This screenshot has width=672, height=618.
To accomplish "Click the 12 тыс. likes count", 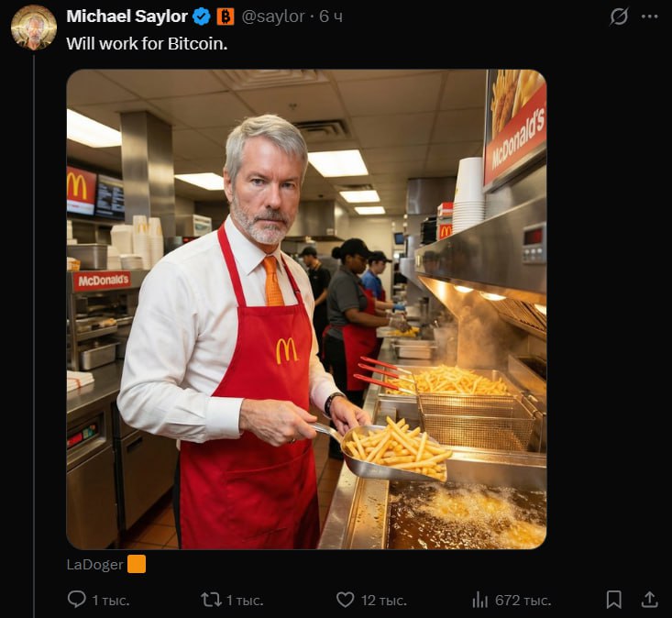I will click(x=383, y=601).
